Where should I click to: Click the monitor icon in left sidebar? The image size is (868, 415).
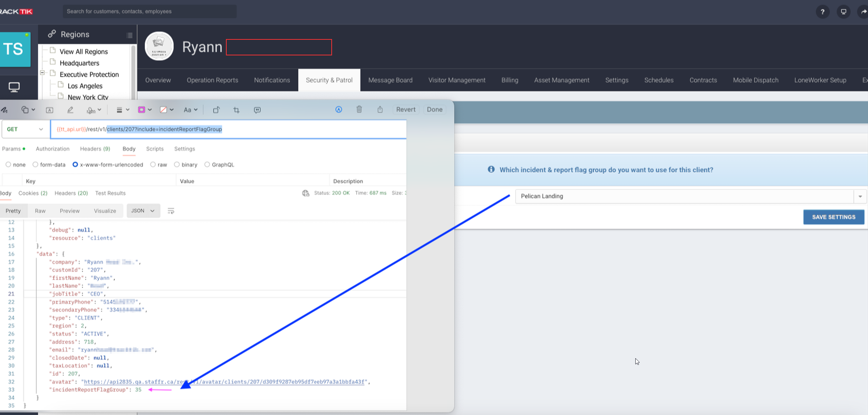(x=14, y=87)
